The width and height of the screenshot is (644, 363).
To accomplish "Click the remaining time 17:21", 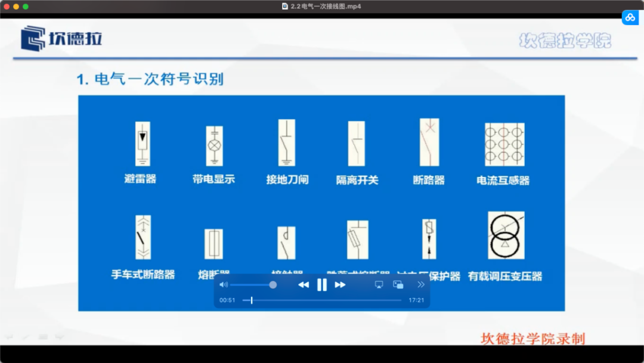I will tap(416, 300).
